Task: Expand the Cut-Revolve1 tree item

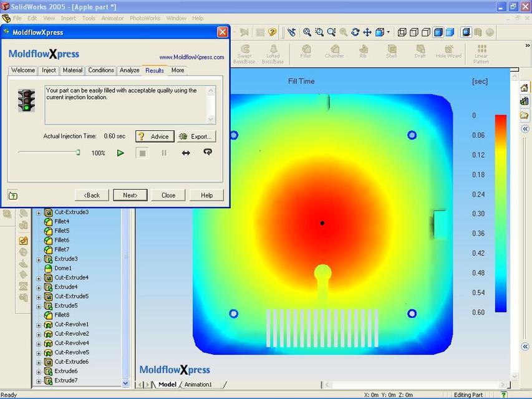Action: 39,324
